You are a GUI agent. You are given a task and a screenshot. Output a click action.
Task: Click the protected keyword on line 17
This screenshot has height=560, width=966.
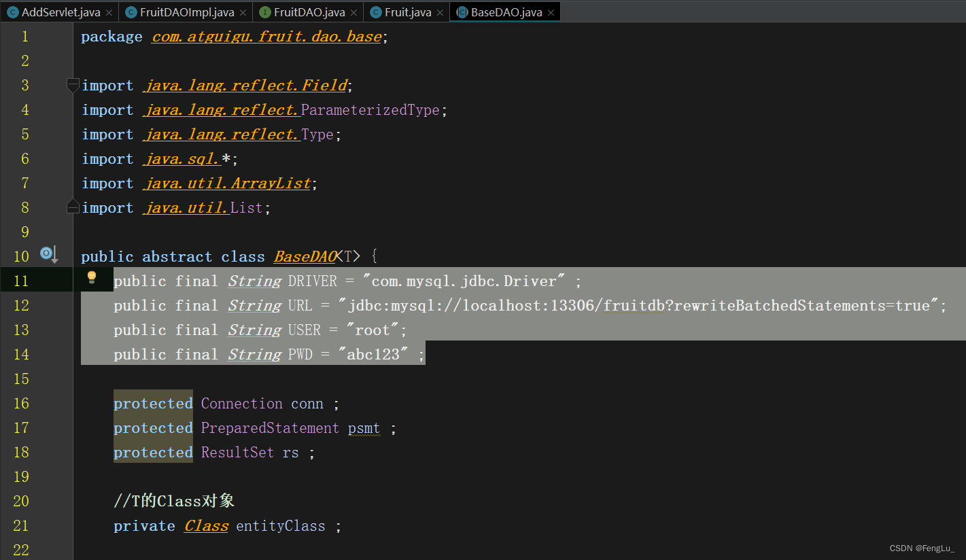coord(153,428)
